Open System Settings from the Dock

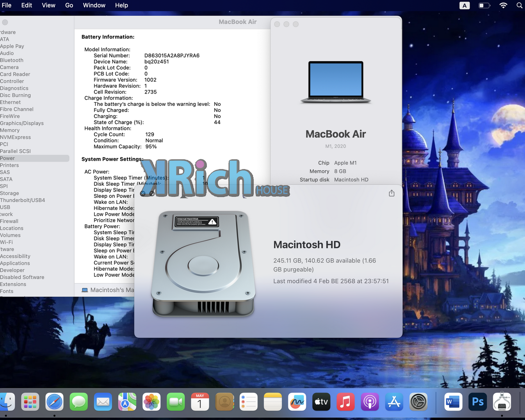[x=419, y=402]
